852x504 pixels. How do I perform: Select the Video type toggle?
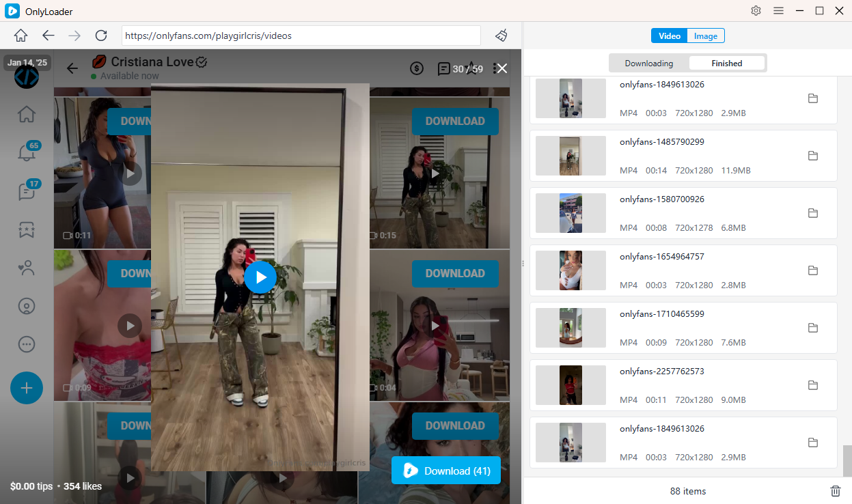669,36
